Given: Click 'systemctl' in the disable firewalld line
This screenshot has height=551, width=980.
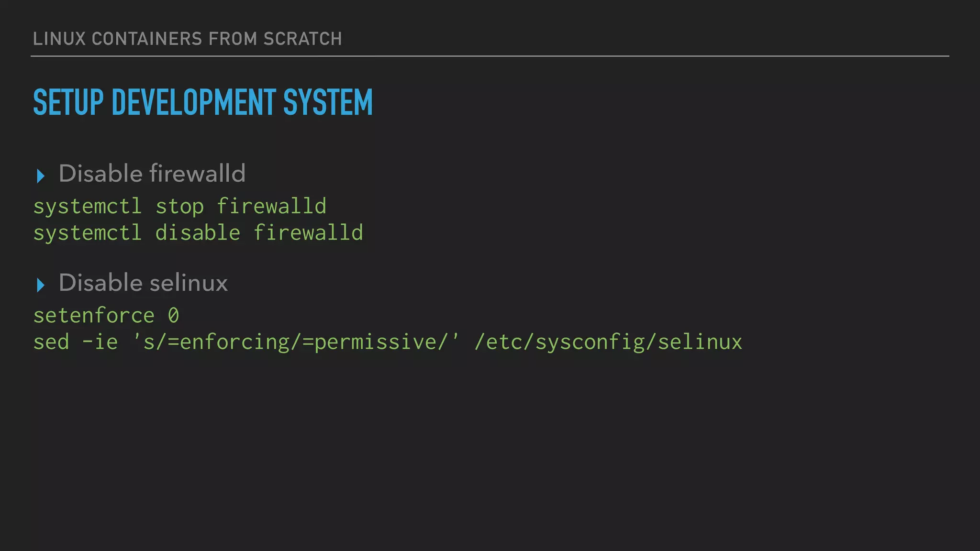Looking at the screenshot, I should (88, 233).
